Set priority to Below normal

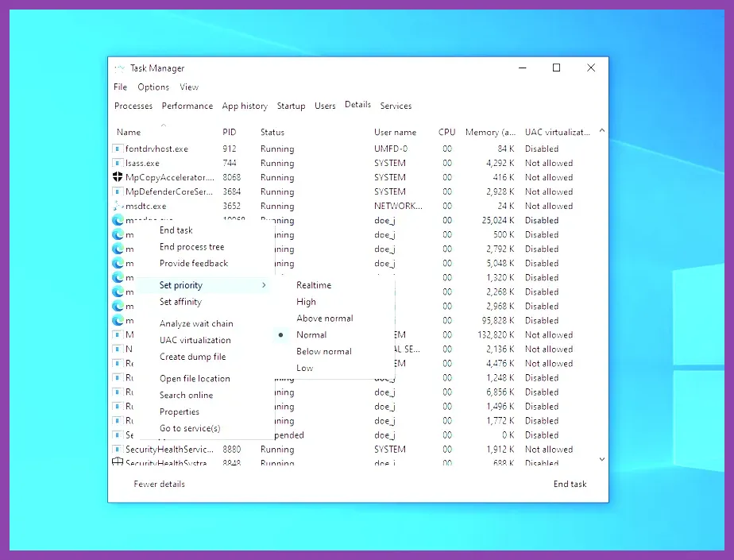[324, 351]
